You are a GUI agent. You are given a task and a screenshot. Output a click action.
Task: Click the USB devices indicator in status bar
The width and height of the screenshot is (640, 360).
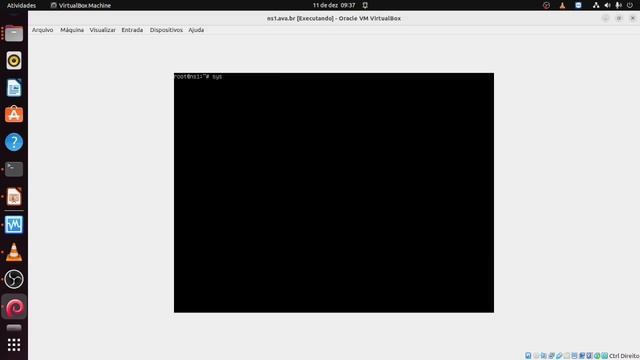[x=559, y=356]
